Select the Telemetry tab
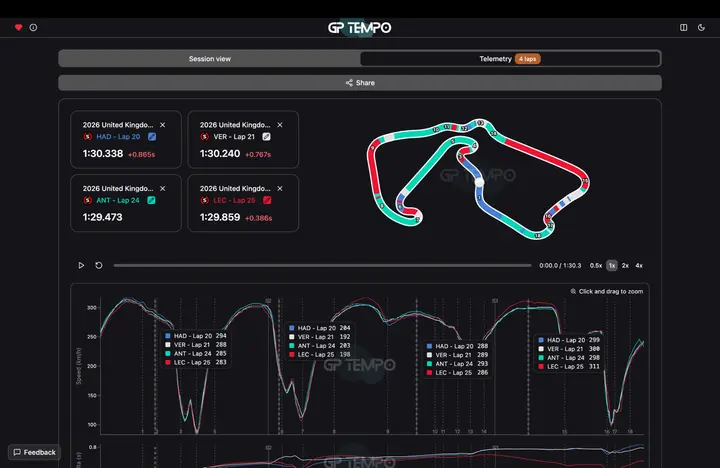The image size is (720, 468). click(x=510, y=59)
